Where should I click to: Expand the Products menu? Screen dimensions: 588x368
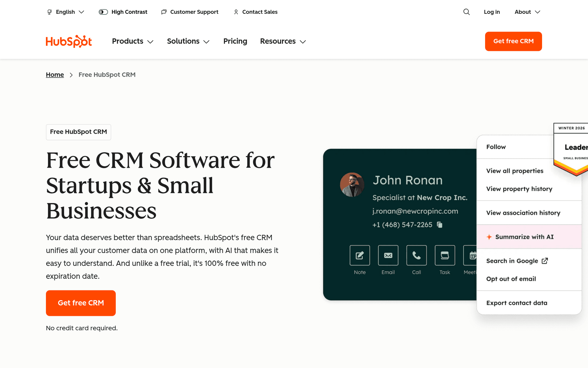coord(132,41)
